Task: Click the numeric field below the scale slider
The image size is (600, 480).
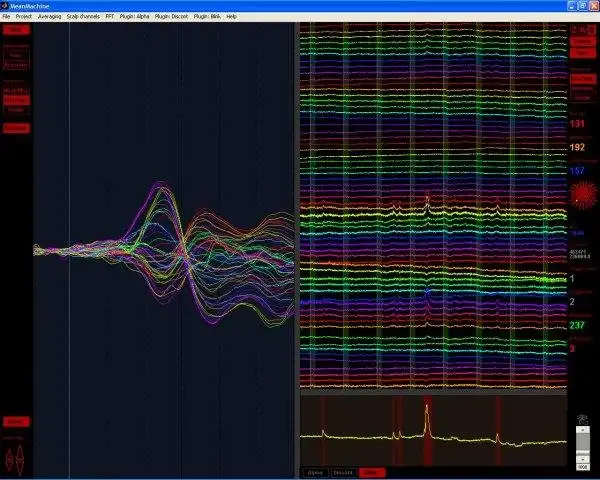Action: tap(583, 467)
